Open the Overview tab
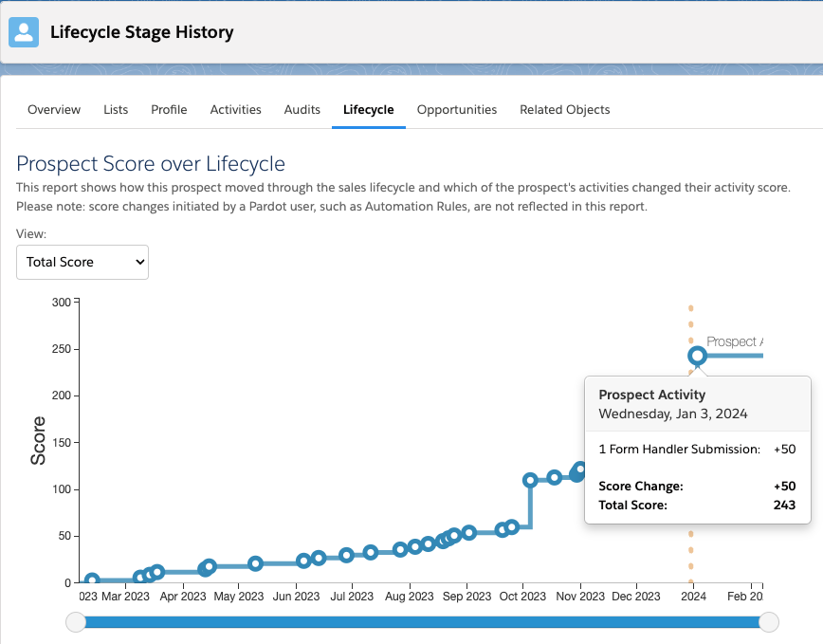Image resolution: width=823 pixels, height=644 pixels. [54, 110]
